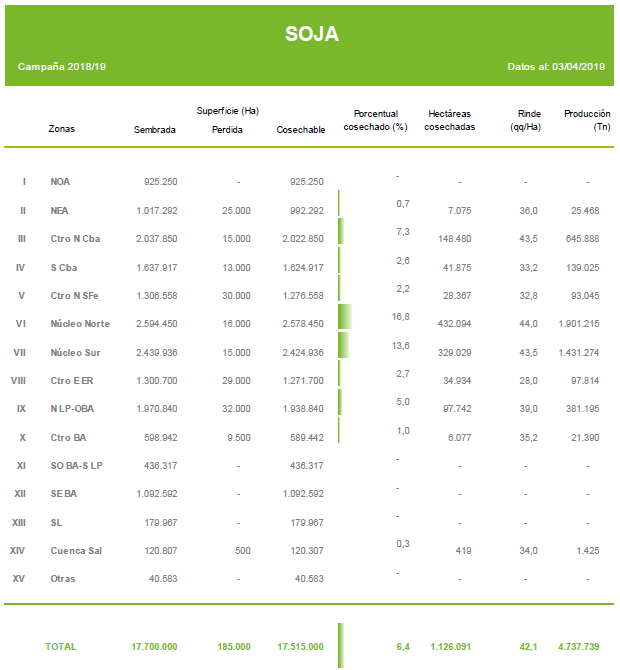This screenshot has width=620, height=670.
Task: Click the Campaña 2018/19 label
Action: 61,67
